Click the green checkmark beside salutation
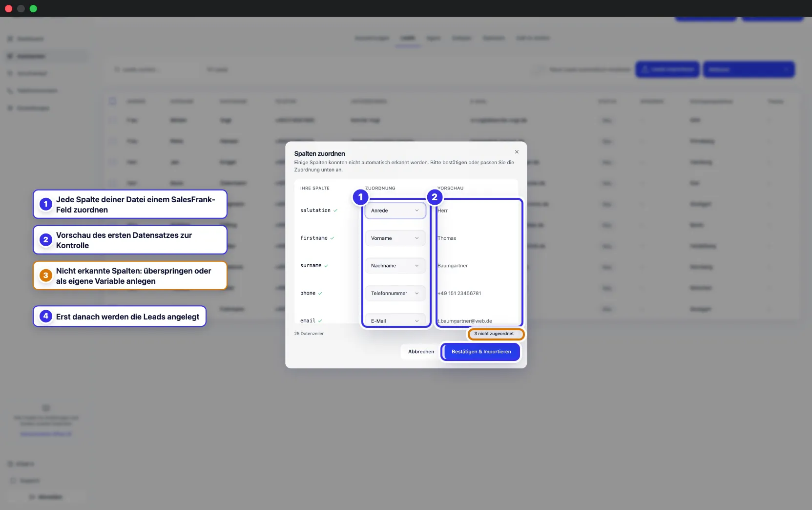812x510 pixels. tap(335, 211)
